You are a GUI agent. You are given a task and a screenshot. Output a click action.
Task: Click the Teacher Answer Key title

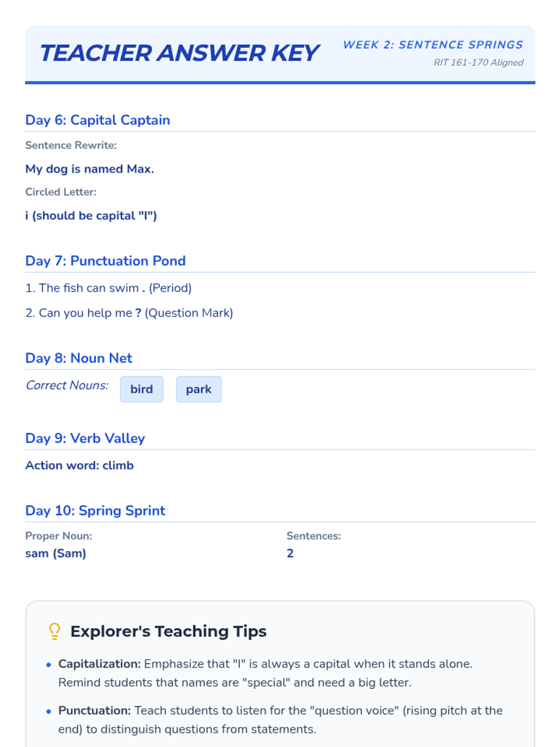coord(180,53)
